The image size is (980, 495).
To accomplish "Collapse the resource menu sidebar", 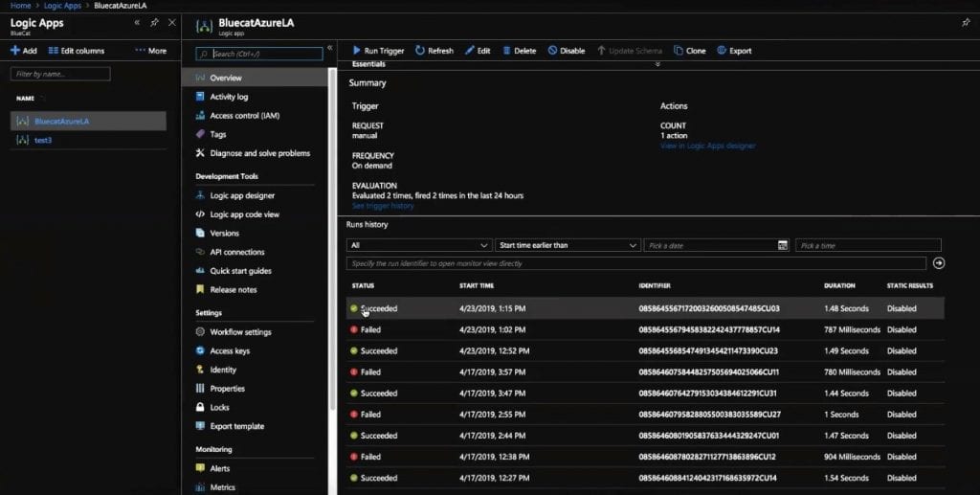I will click(x=330, y=48).
